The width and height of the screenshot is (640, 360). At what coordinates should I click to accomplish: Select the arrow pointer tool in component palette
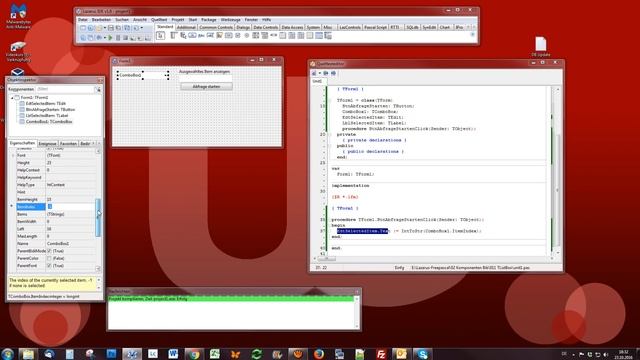pos(161,36)
